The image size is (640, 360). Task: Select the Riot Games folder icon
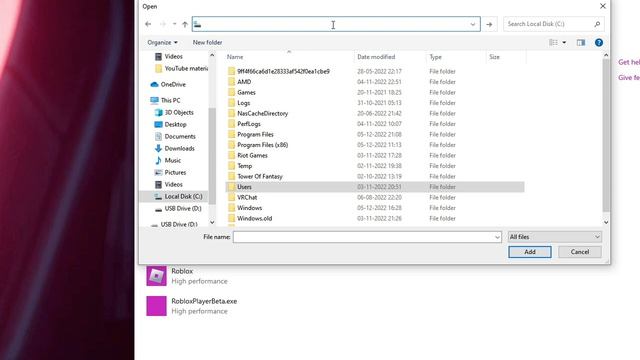[231, 156]
